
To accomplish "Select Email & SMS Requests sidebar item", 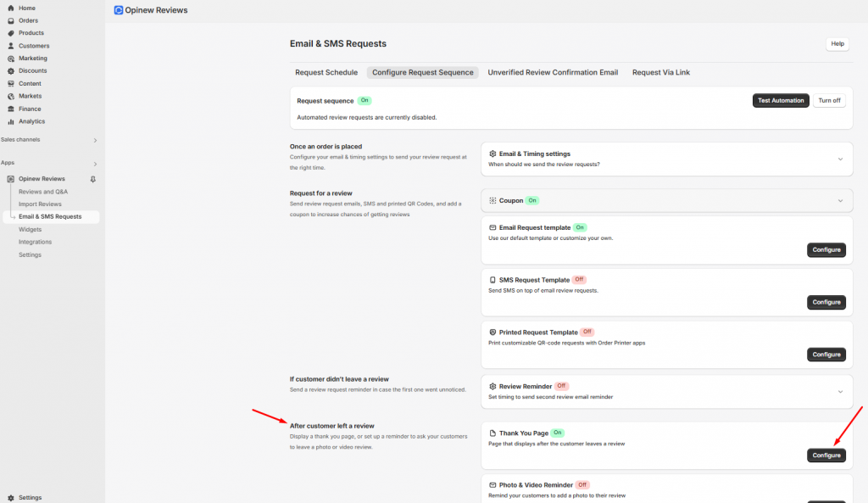I will pos(52,216).
